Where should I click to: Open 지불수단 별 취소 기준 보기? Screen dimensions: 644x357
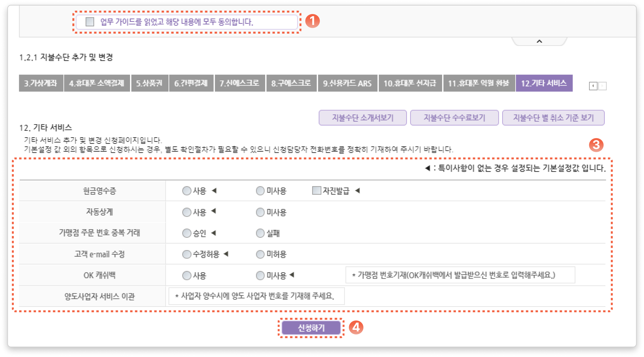point(553,118)
